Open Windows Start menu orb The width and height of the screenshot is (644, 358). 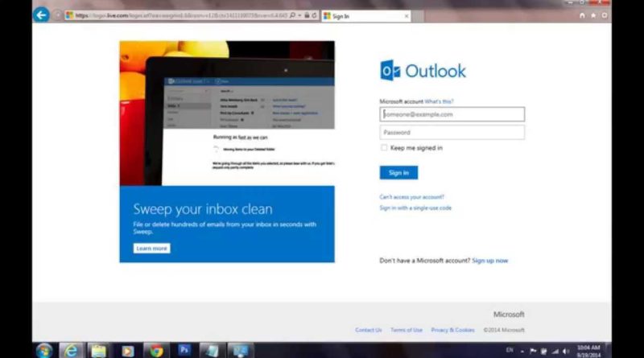point(43,350)
